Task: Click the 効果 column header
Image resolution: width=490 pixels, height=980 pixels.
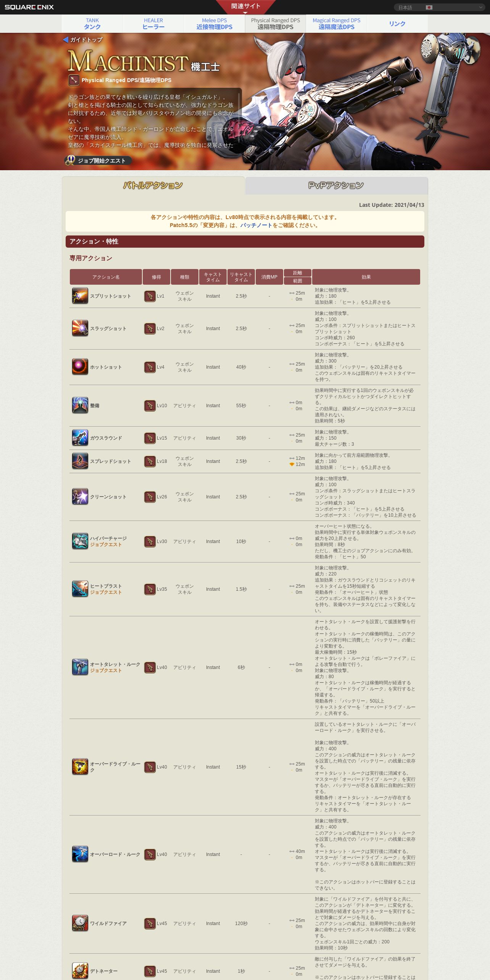Action: (x=366, y=277)
